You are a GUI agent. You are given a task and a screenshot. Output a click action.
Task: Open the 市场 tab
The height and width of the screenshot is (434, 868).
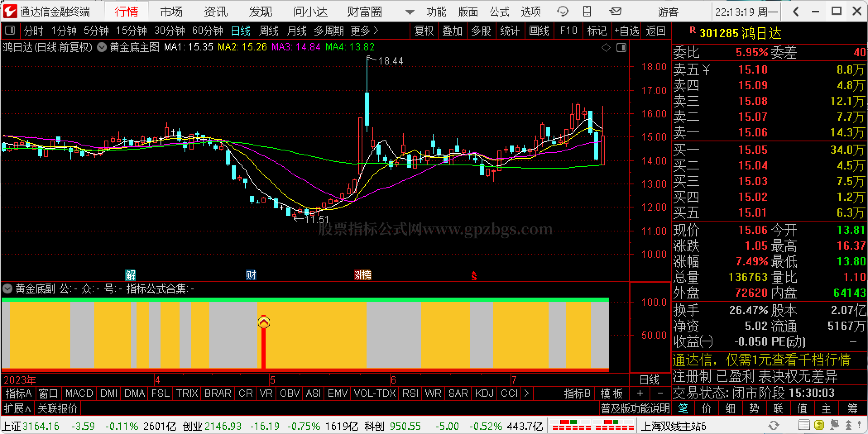[171, 12]
